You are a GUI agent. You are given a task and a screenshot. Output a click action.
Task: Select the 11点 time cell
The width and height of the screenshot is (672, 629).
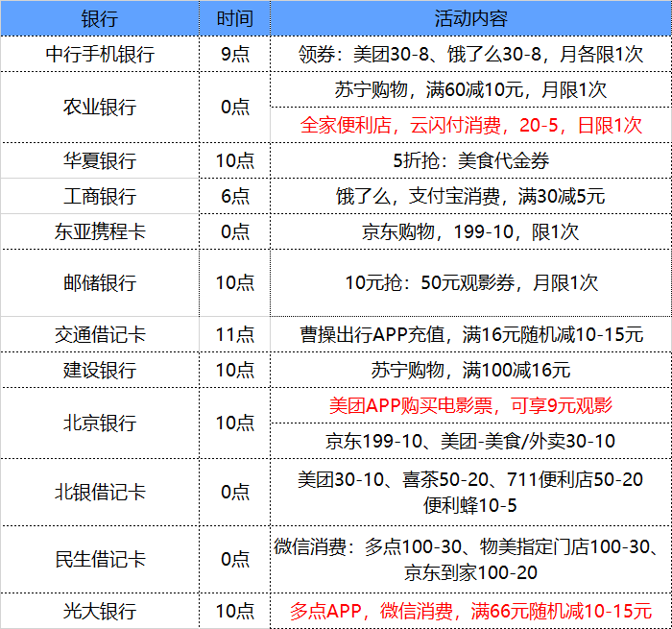[235, 334]
